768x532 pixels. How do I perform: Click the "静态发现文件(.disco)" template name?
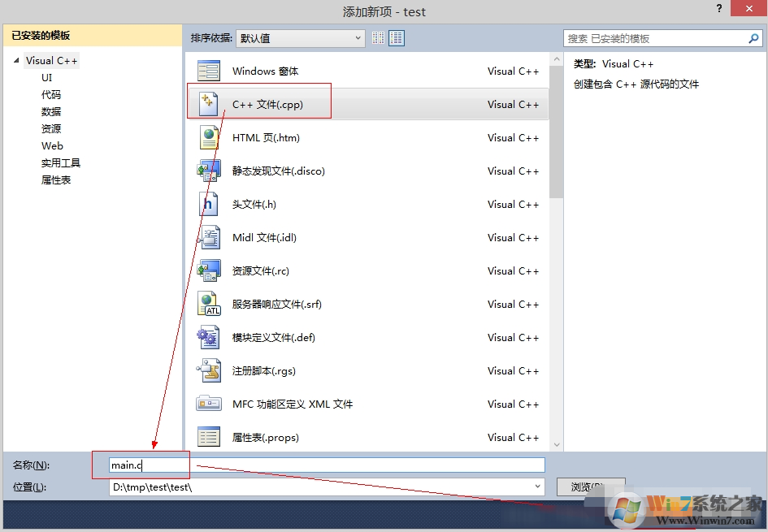click(278, 171)
